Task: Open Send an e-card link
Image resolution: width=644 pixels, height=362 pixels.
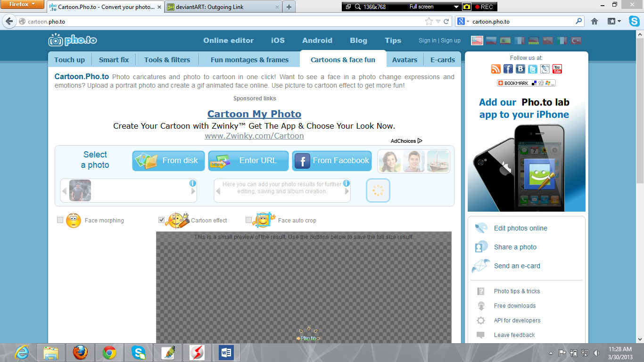Action: point(517,266)
